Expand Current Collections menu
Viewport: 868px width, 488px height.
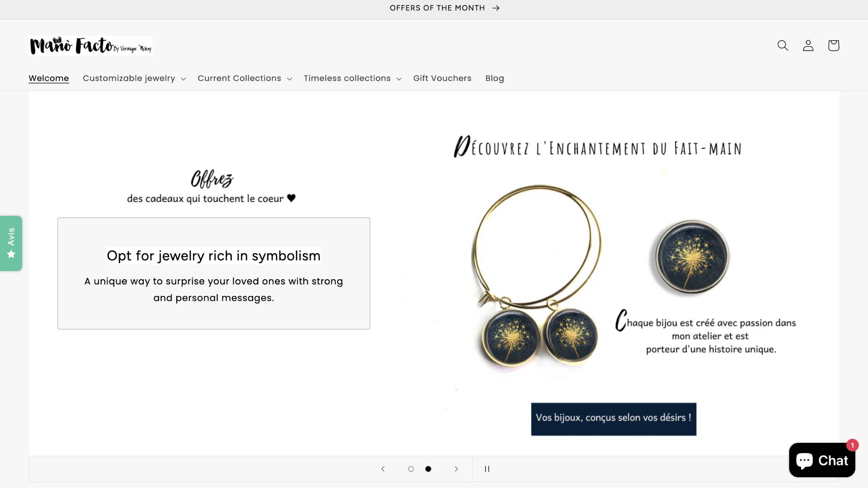pos(245,78)
